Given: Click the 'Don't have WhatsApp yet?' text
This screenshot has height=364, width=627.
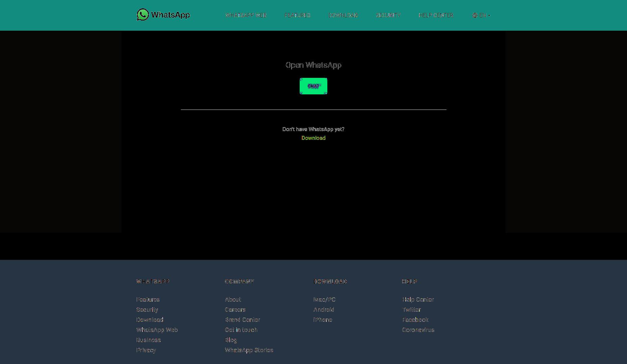Looking at the screenshot, I should [313, 129].
